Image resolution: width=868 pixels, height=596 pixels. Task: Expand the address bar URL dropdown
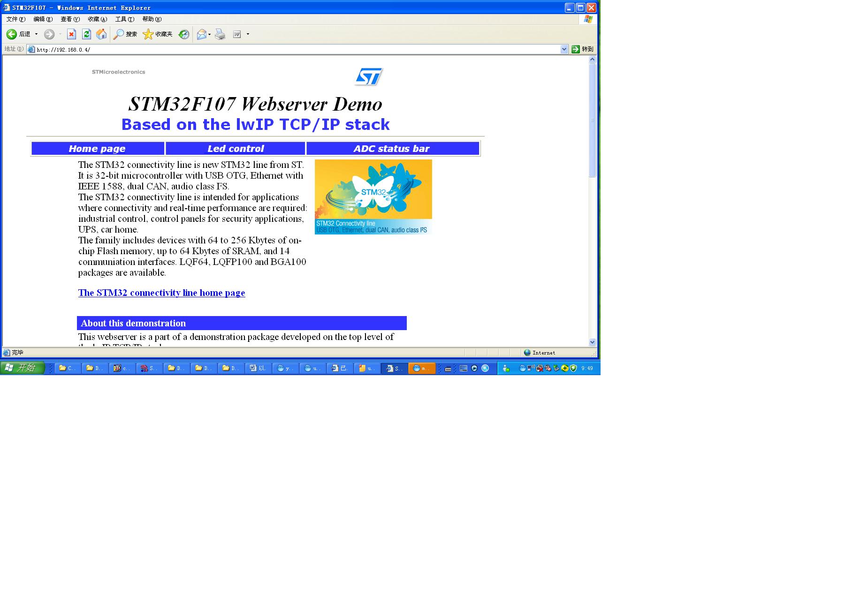tap(564, 49)
